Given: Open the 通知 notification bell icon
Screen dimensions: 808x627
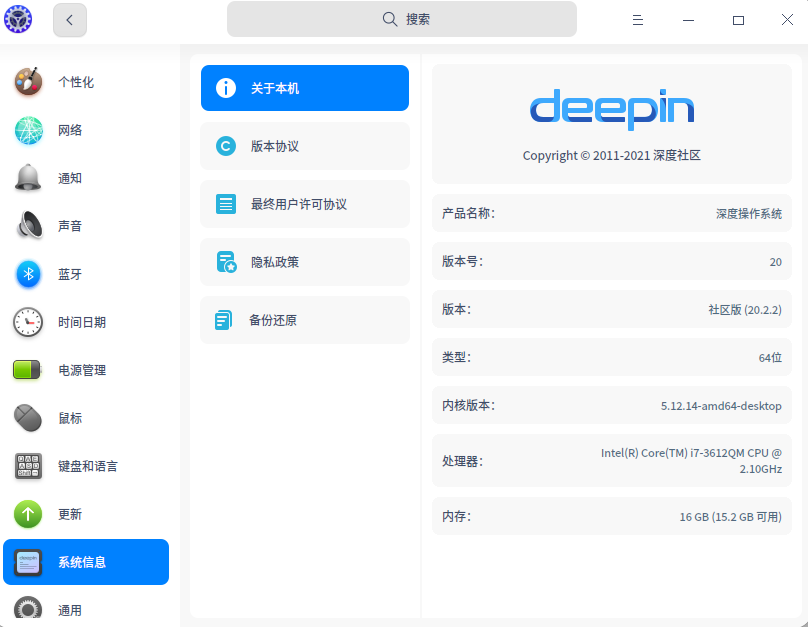Looking at the screenshot, I should pyautogui.click(x=28, y=178).
